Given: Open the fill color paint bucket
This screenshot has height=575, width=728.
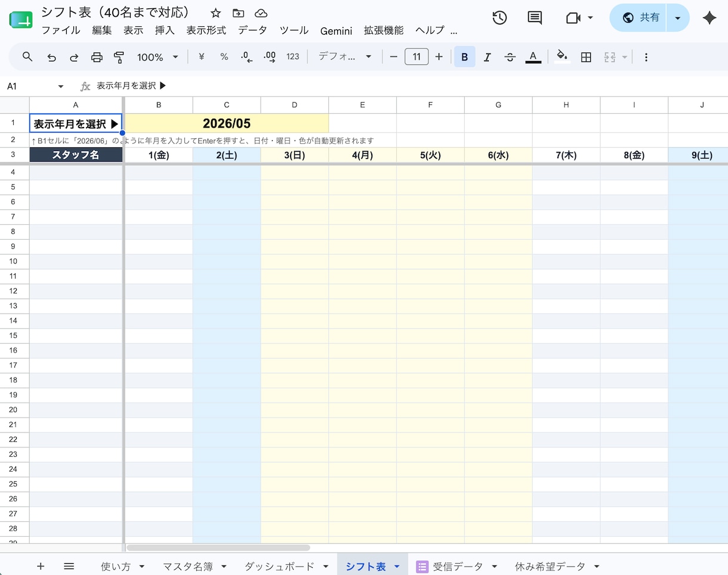Looking at the screenshot, I should [x=562, y=57].
